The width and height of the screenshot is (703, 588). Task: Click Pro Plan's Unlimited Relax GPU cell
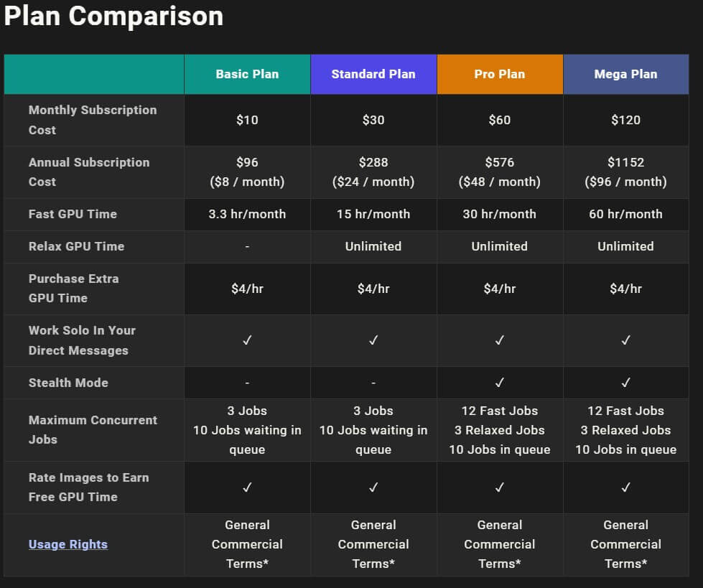click(500, 246)
